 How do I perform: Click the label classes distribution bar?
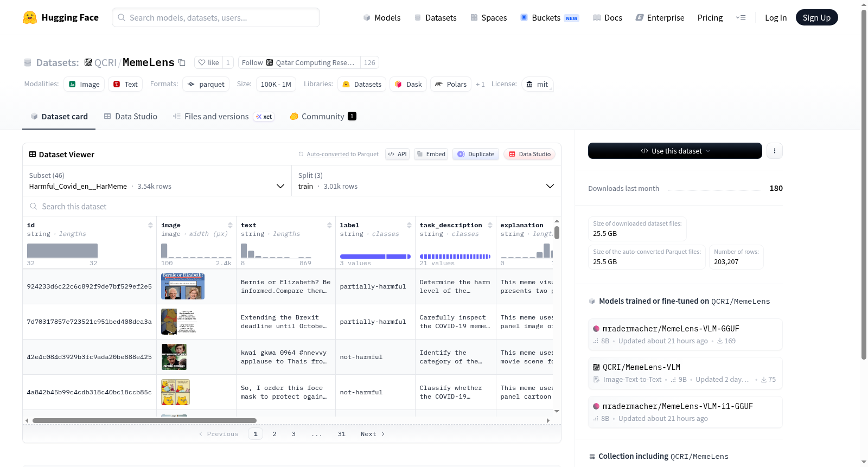coord(375,257)
